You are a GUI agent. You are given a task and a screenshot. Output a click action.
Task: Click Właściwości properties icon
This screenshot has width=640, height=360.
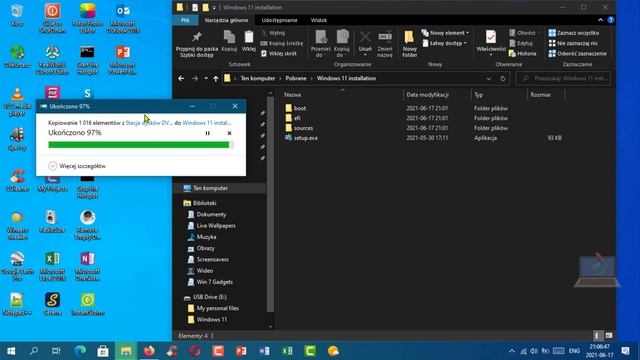[x=491, y=44]
